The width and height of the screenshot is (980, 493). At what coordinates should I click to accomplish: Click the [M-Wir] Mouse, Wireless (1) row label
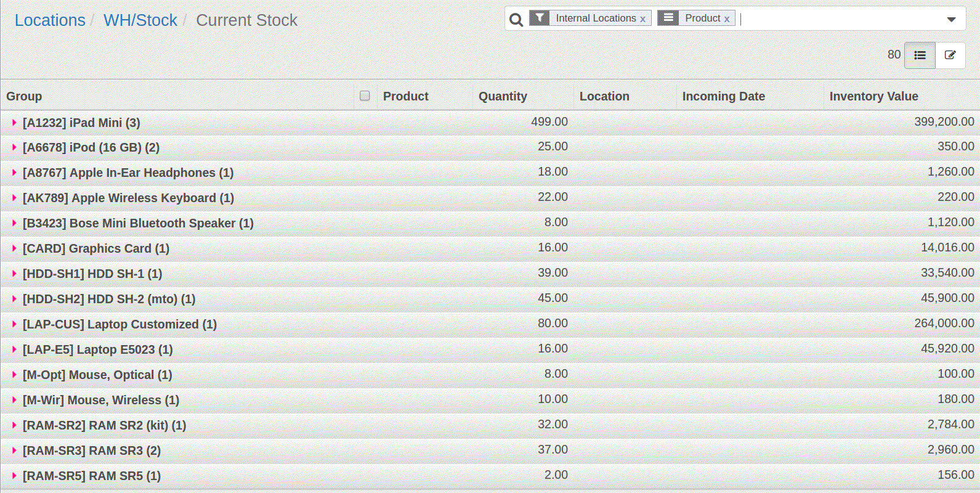101,400
